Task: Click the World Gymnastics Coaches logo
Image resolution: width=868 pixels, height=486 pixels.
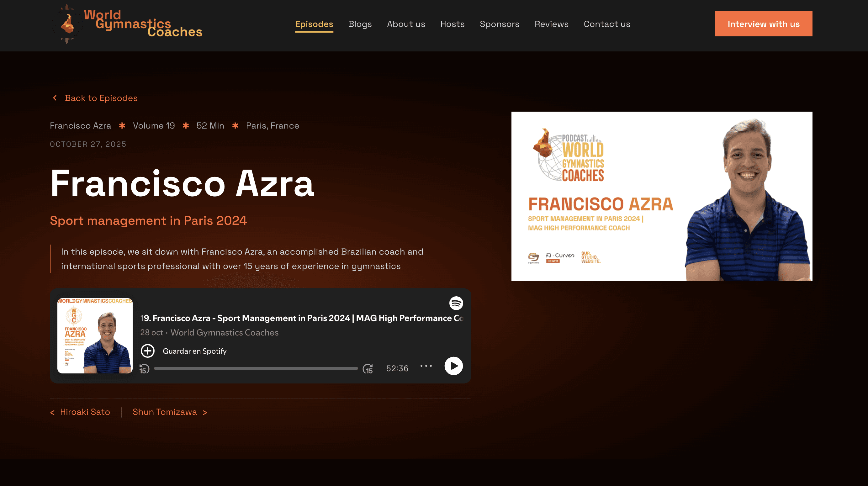Action: pos(127,24)
